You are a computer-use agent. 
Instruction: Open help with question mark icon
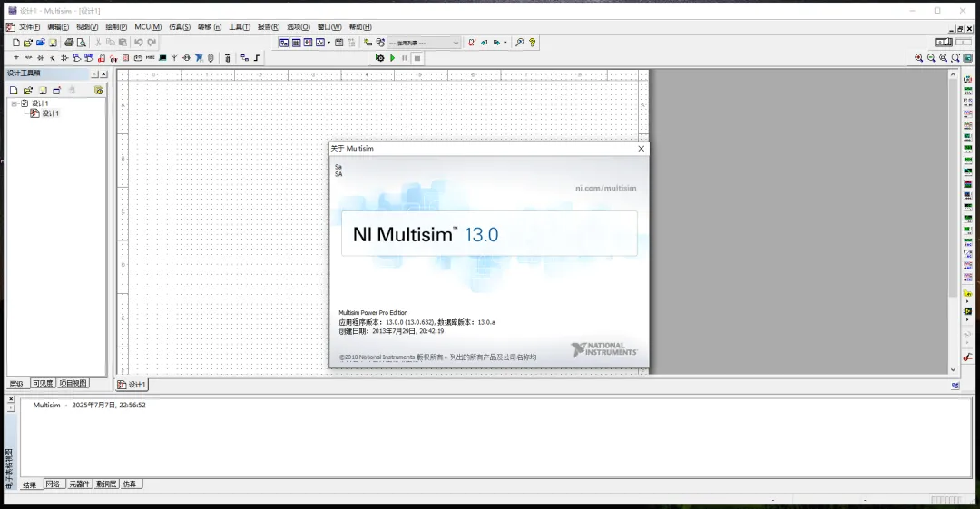coord(532,43)
